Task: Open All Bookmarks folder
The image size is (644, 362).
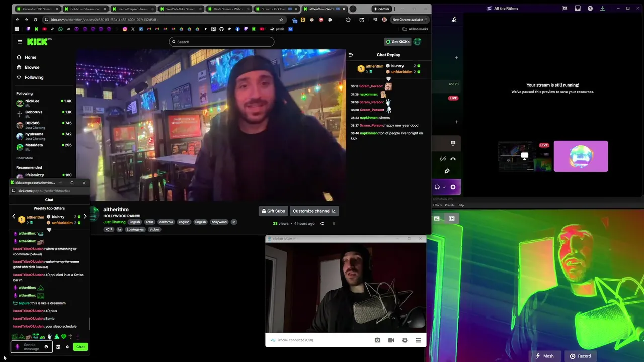Action: [x=416, y=29]
